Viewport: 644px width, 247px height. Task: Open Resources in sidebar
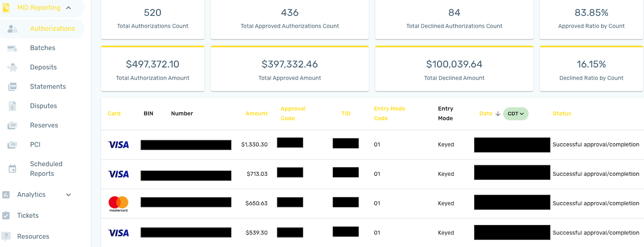(x=33, y=236)
